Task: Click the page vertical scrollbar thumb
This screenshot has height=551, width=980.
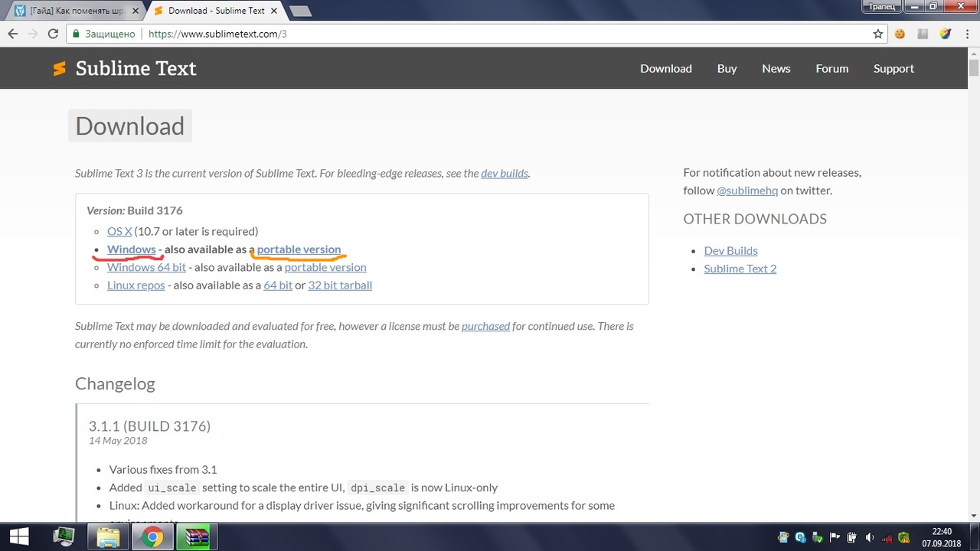Action: 974,68
